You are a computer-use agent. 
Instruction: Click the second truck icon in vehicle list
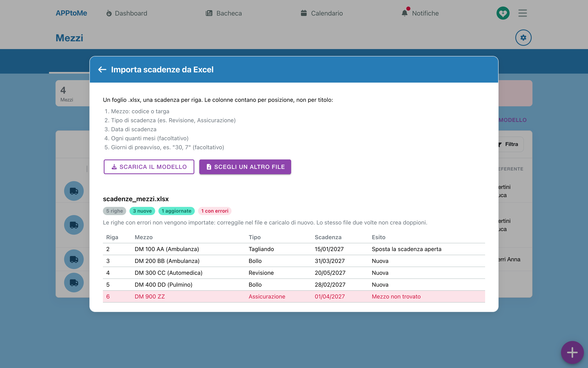[x=74, y=225]
